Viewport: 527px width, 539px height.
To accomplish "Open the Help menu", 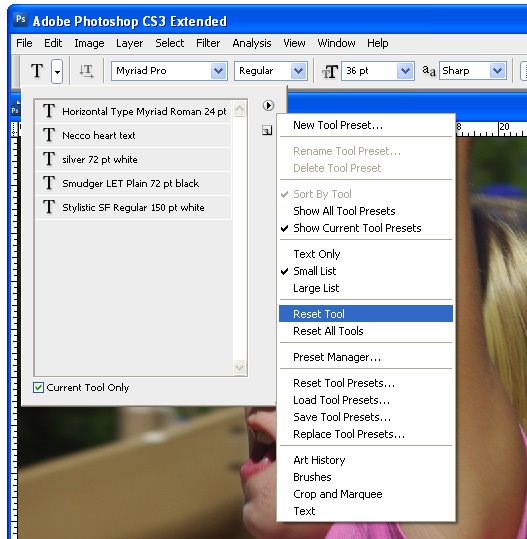I will pos(377,43).
